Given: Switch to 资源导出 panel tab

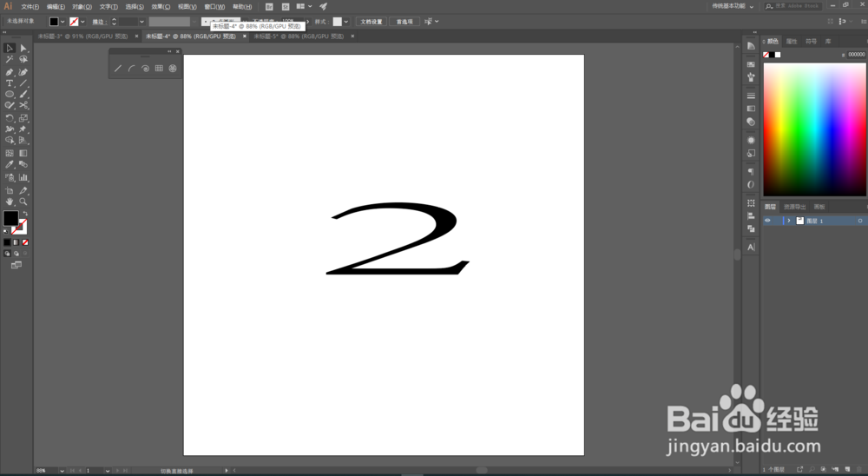Looking at the screenshot, I should 794,207.
